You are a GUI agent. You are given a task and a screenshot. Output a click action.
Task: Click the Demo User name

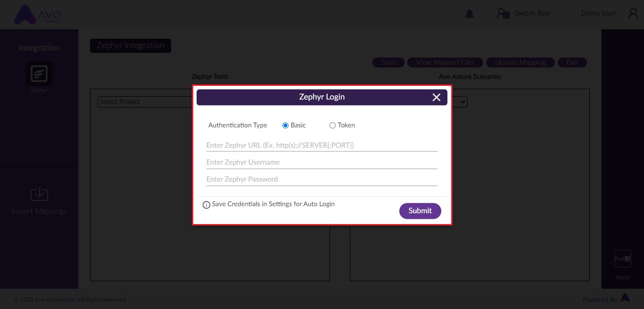click(598, 13)
